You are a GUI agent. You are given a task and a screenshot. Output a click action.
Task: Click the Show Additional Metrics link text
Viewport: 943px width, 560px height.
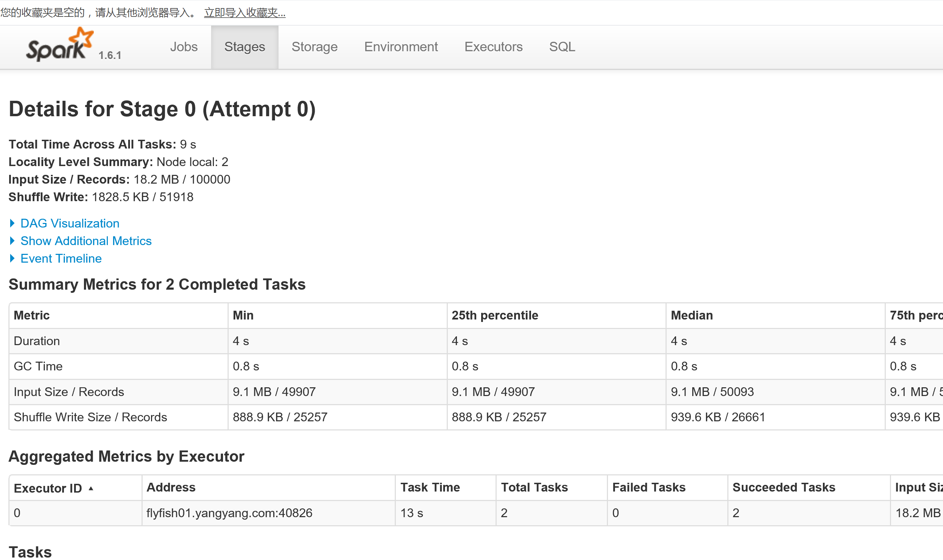(86, 241)
